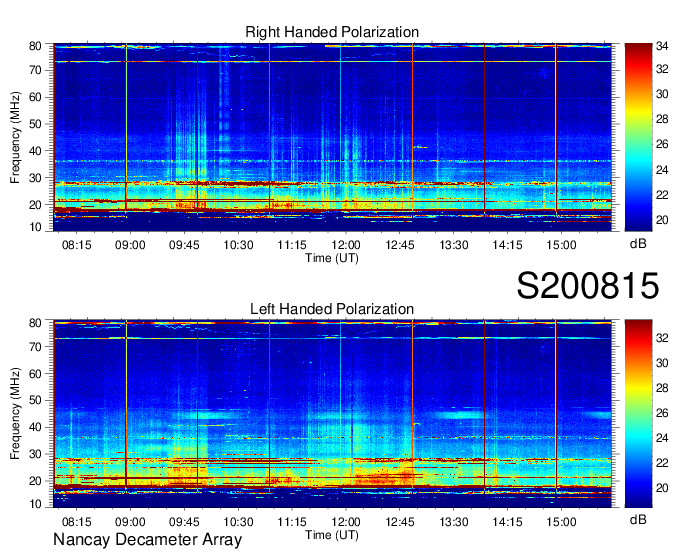This screenshot has width=680, height=552.
Task: Click the 12:00 tick on Left Handed plot
Action: click(346, 522)
